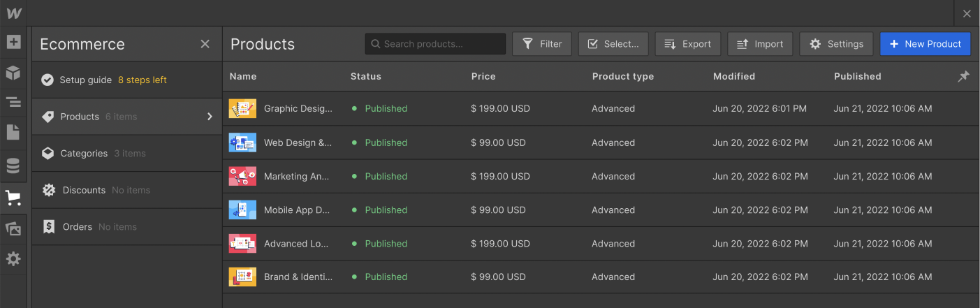Open the Assets images icon
The image size is (980, 308).
pos(13,228)
